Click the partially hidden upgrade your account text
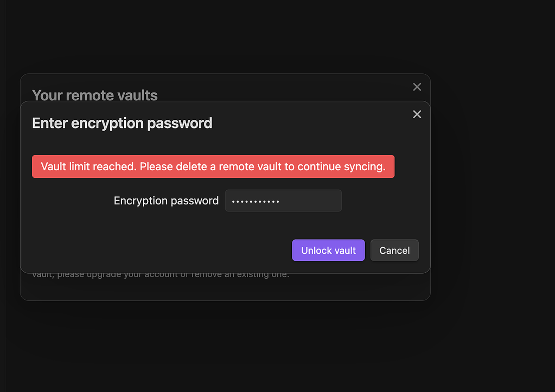This screenshot has width=555, height=392. 161,274
